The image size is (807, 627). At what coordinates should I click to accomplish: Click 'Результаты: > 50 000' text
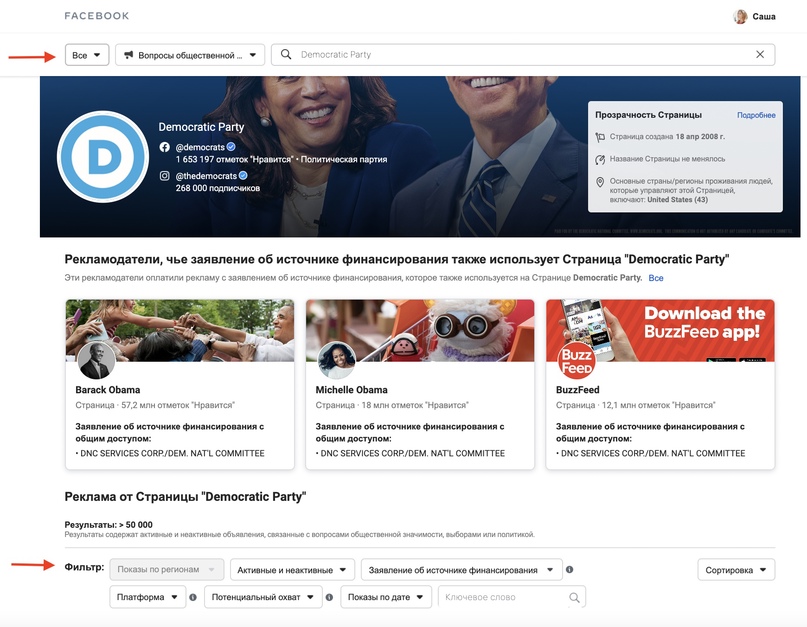[x=109, y=525]
